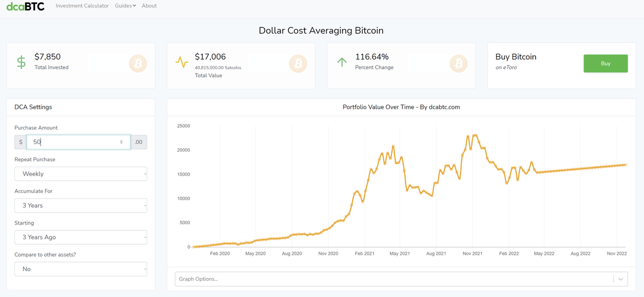Click the yellow pulse icon beside Total Value
The height and width of the screenshot is (297, 644).
point(182,62)
